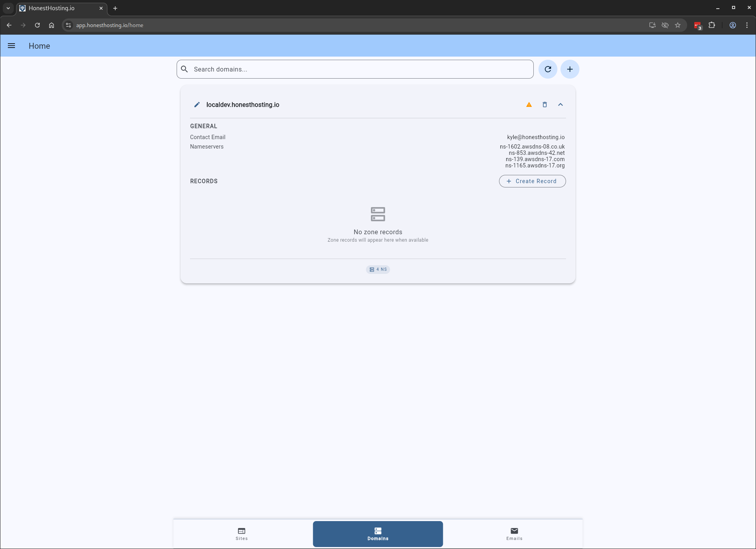Click the orange warning triangle icon
The height and width of the screenshot is (549, 756).
pyautogui.click(x=529, y=105)
